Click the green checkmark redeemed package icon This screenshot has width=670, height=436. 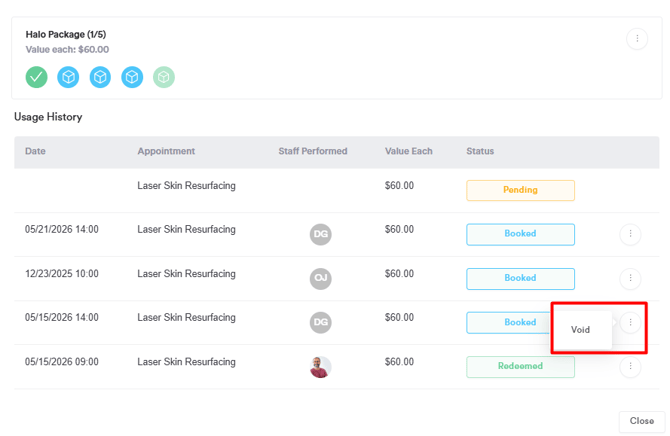click(x=36, y=77)
